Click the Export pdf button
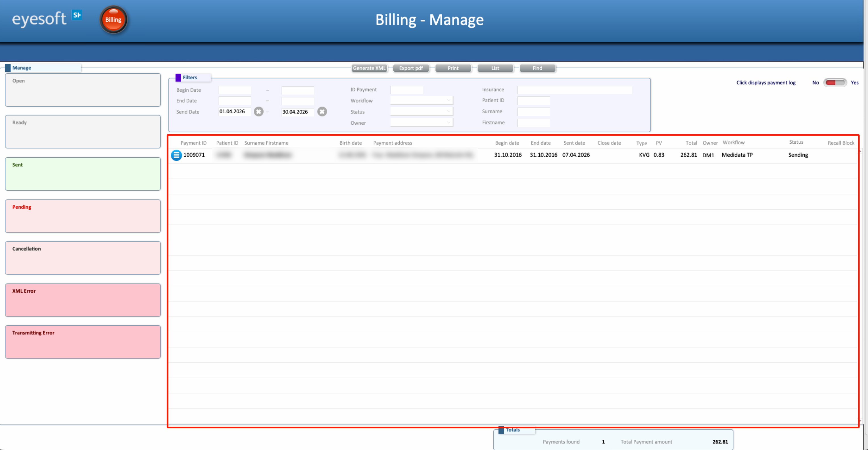The image size is (868, 450). [411, 68]
